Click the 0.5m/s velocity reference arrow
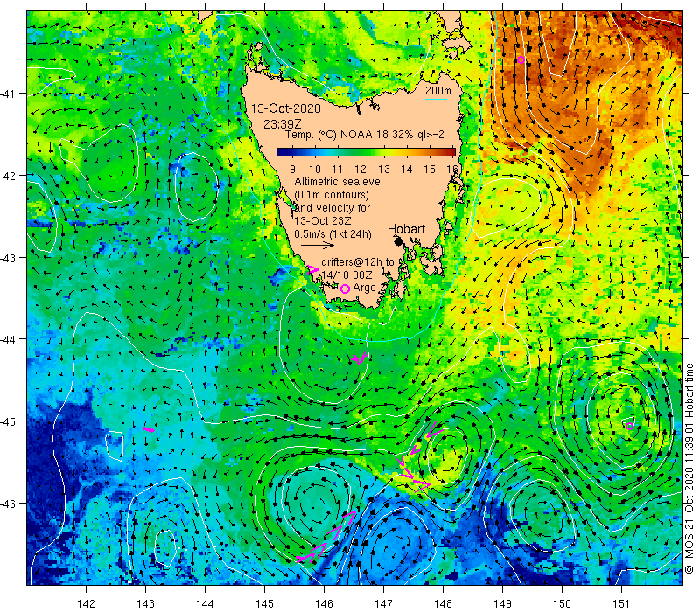The image size is (700, 612). tap(318, 245)
